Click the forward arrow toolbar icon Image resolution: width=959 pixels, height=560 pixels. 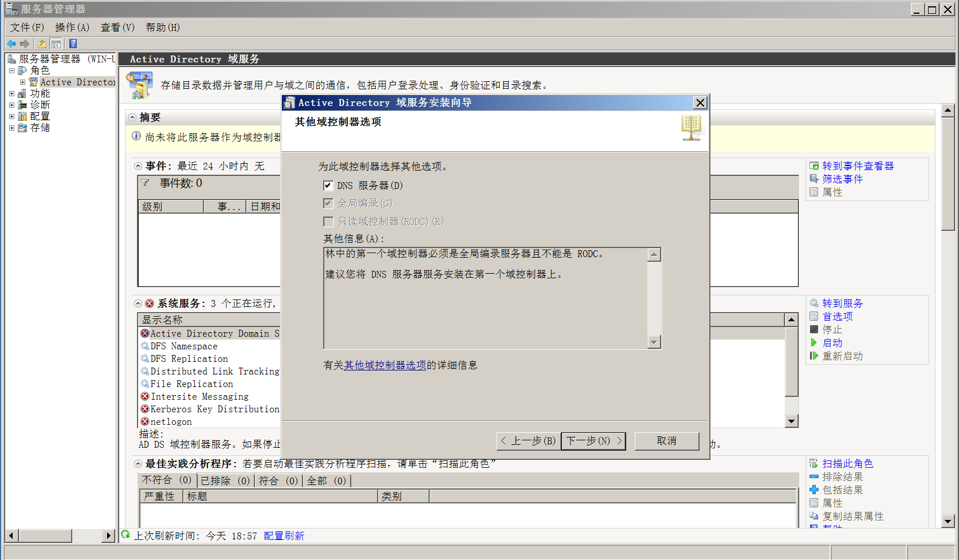tap(25, 44)
